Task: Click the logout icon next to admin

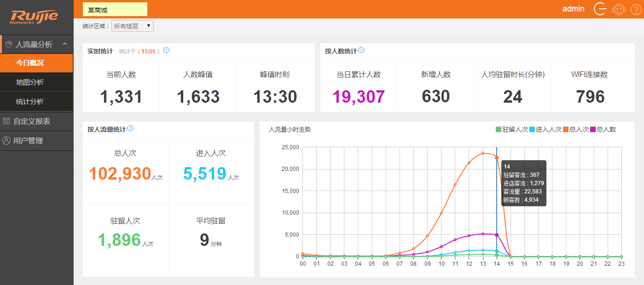Action: coord(600,9)
